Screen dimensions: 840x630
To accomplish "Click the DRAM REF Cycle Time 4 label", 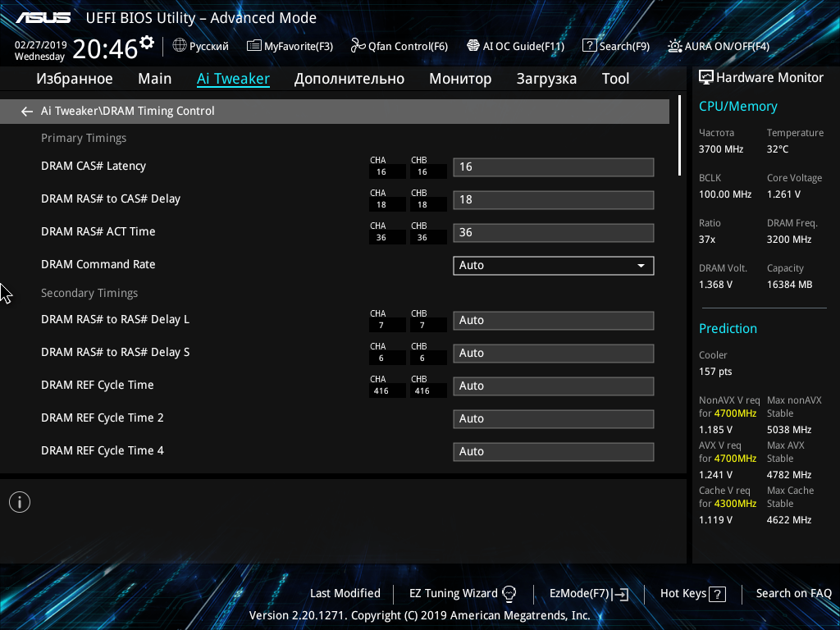I will (x=103, y=450).
